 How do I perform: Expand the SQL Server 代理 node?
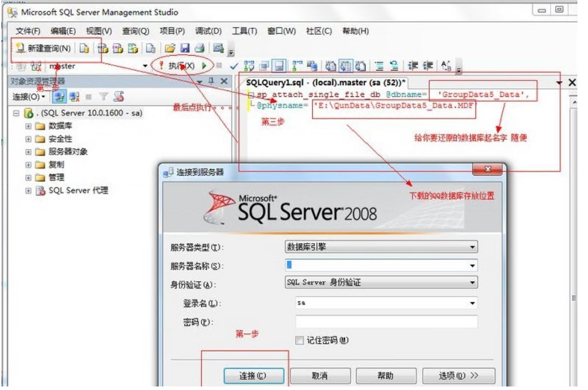click(x=28, y=191)
